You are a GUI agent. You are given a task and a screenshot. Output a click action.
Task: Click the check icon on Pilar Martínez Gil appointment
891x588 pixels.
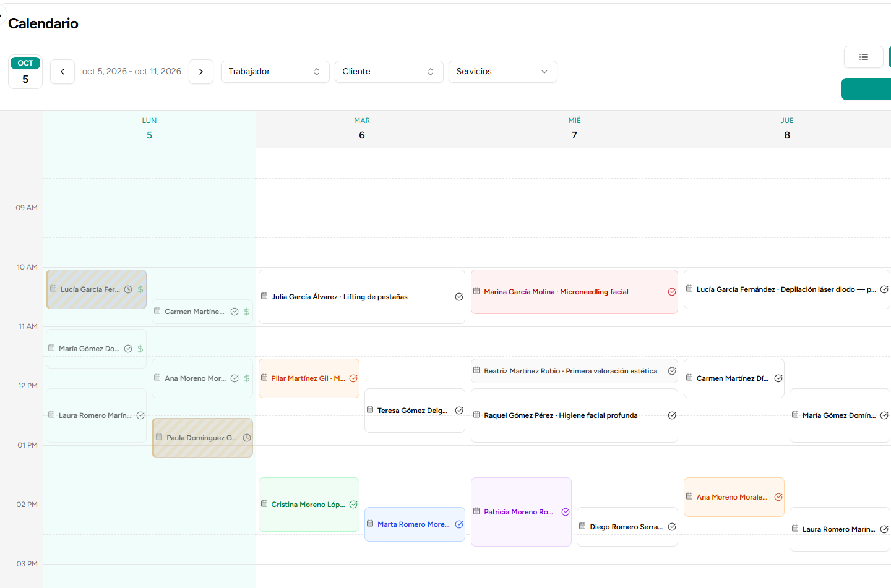[x=353, y=378]
